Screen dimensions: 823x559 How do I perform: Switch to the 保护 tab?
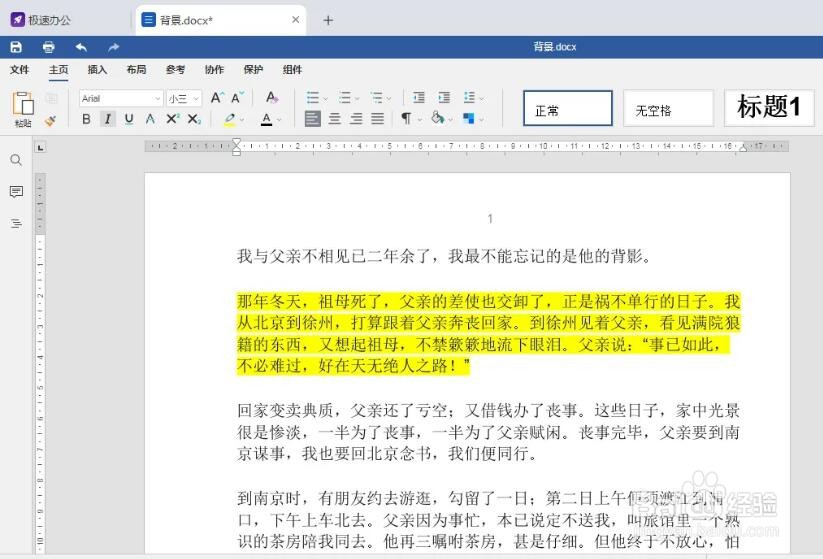[253, 69]
